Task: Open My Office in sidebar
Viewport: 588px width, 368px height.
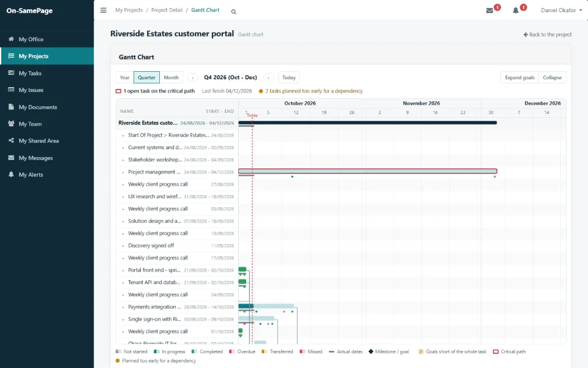Action: 47,39
